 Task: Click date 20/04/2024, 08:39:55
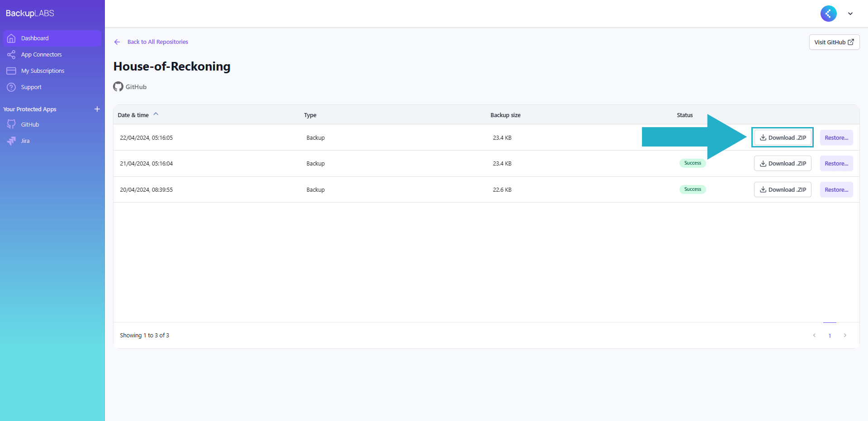click(146, 190)
